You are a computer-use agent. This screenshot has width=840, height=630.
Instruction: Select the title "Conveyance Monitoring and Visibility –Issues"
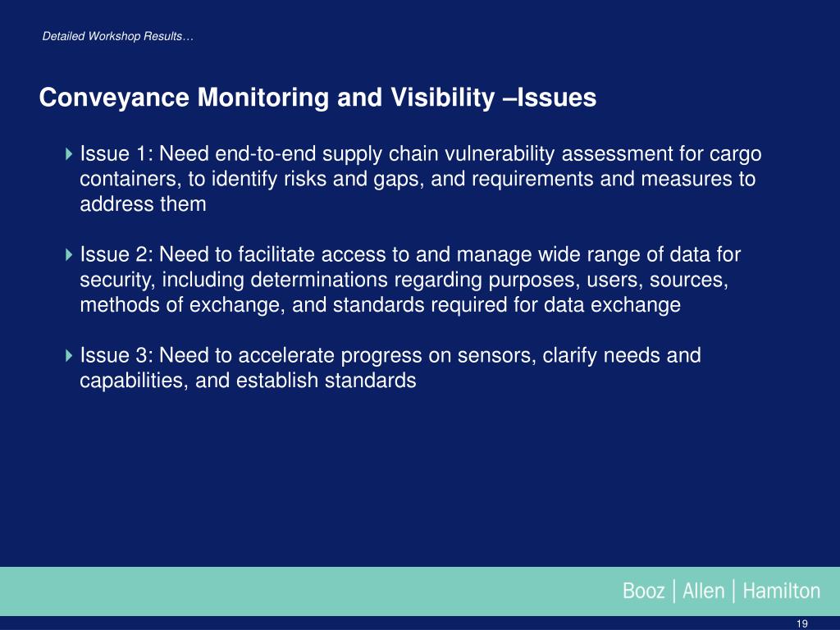(317, 98)
